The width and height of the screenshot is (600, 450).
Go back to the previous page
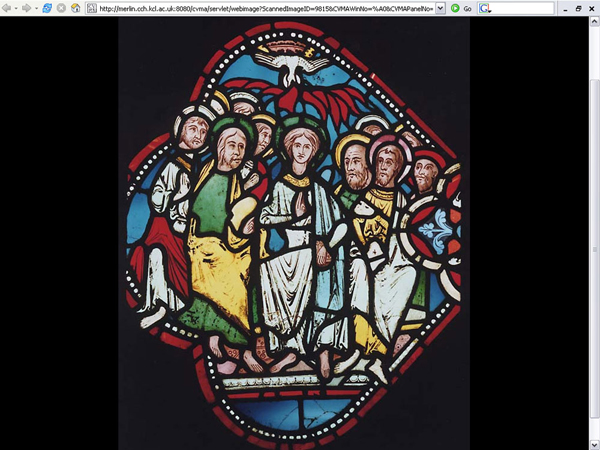pos(8,8)
